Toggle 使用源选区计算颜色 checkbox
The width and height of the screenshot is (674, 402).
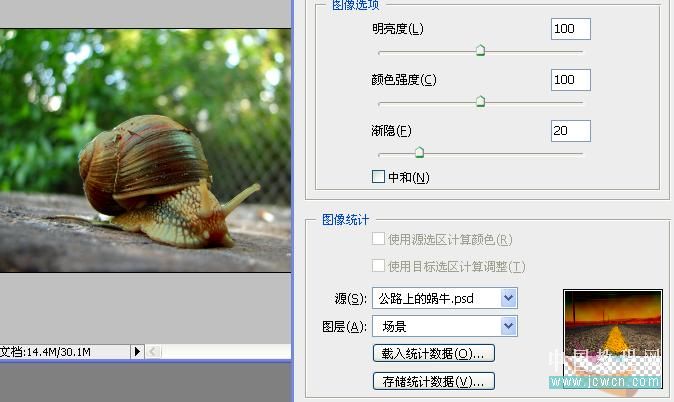[x=378, y=239]
